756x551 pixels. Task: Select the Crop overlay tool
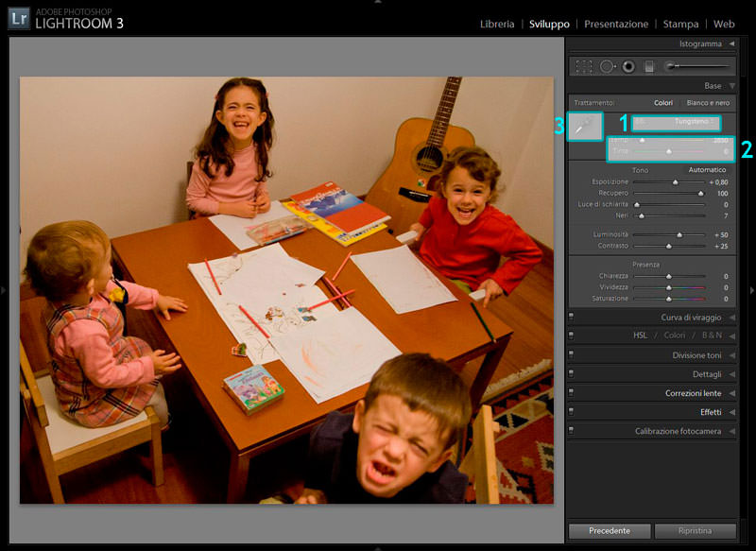(x=584, y=66)
